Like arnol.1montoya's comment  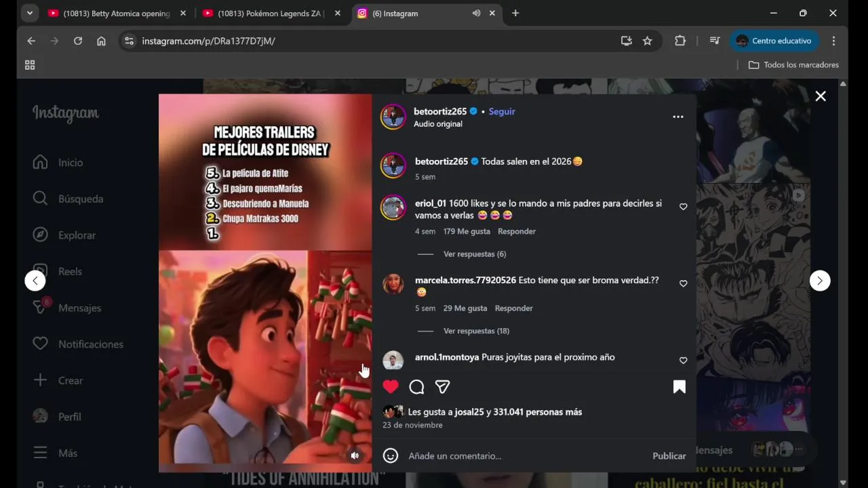683,361
